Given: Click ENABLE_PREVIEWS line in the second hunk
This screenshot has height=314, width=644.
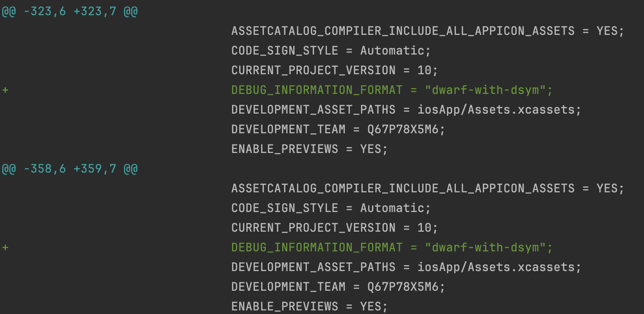Looking at the screenshot, I should 309,306.
